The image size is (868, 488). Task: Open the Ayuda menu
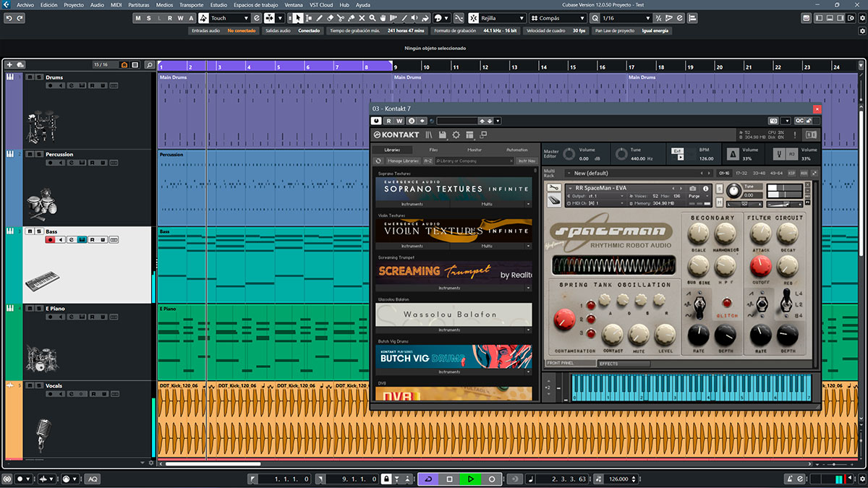[362, 5]
